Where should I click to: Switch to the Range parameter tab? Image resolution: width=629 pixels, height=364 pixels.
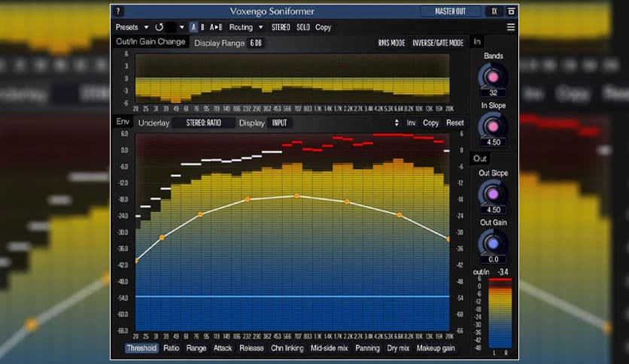[x=196, y=348]
